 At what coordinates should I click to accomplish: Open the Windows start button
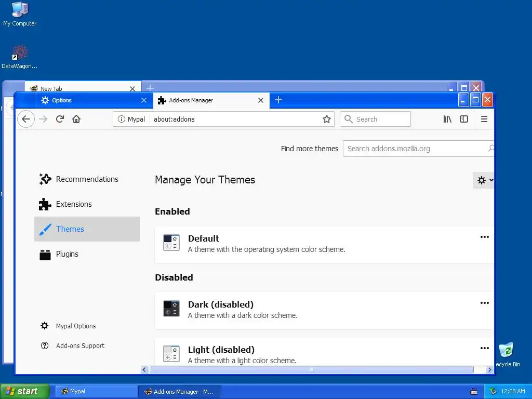(24, 391)
